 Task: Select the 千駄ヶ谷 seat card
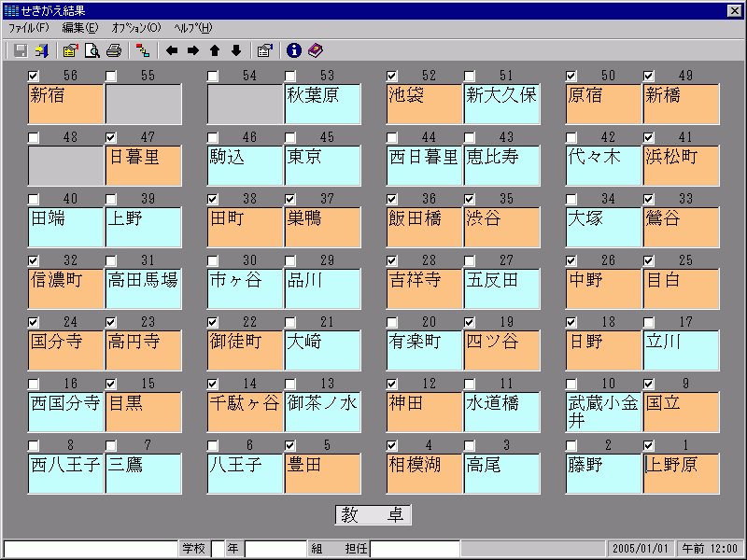245,413
